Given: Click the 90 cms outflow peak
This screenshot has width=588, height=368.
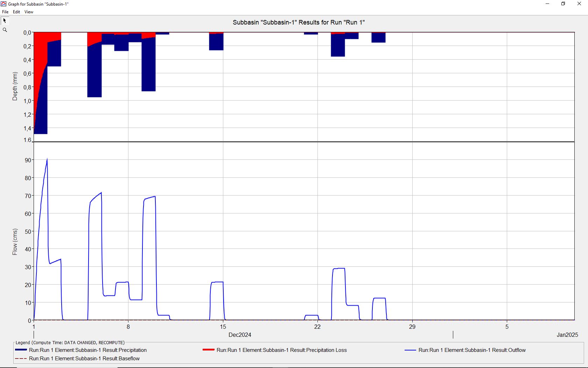Looking at the screenshot, I should [47, 160].
